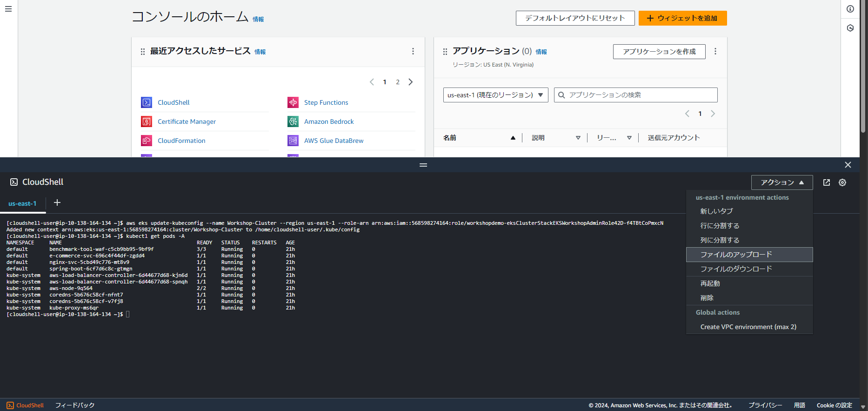Screen dimensions: 868x411
Task: Open the us-east-1 region dropdown
Action: 495,95
